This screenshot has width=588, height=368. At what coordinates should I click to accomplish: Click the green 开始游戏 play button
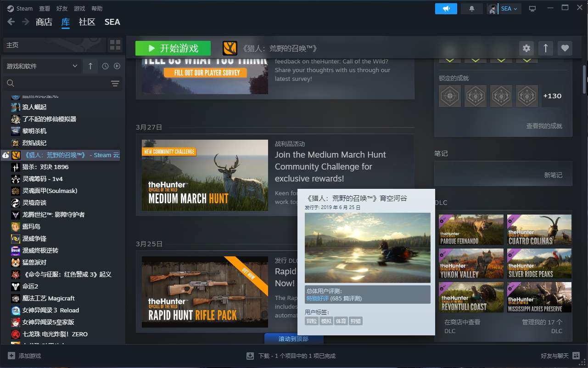click(x=173, y=48)
